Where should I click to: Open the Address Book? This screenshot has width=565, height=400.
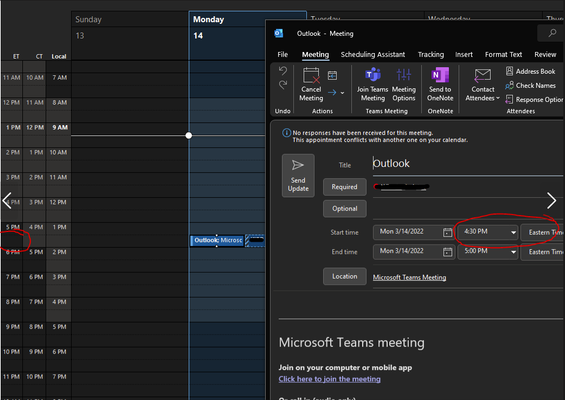coord(530,71)
